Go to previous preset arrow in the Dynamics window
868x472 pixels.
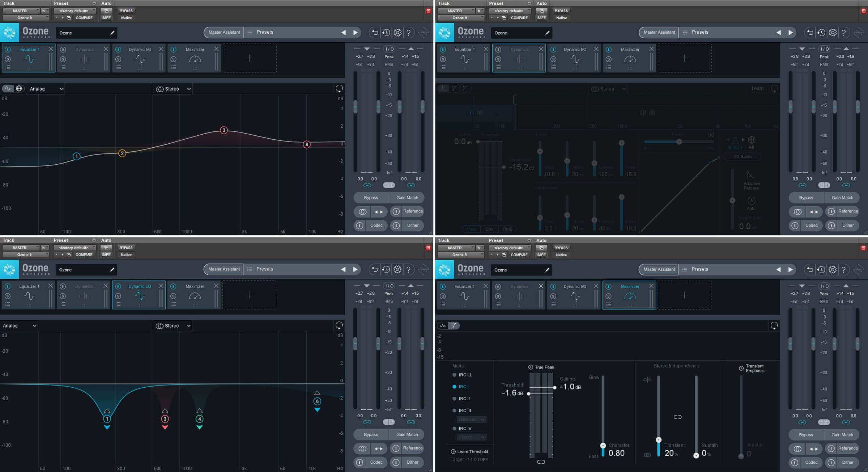[x=778, y=33]
